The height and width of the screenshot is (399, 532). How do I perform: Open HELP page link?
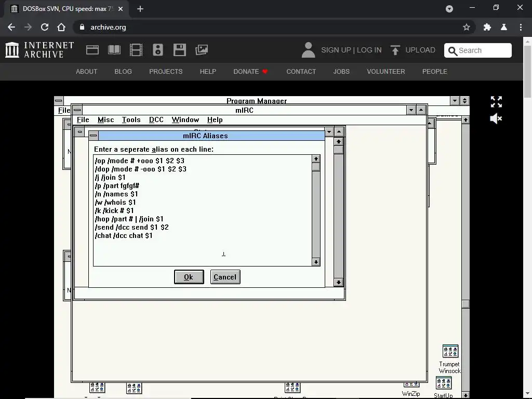click(x=208, y=72)
